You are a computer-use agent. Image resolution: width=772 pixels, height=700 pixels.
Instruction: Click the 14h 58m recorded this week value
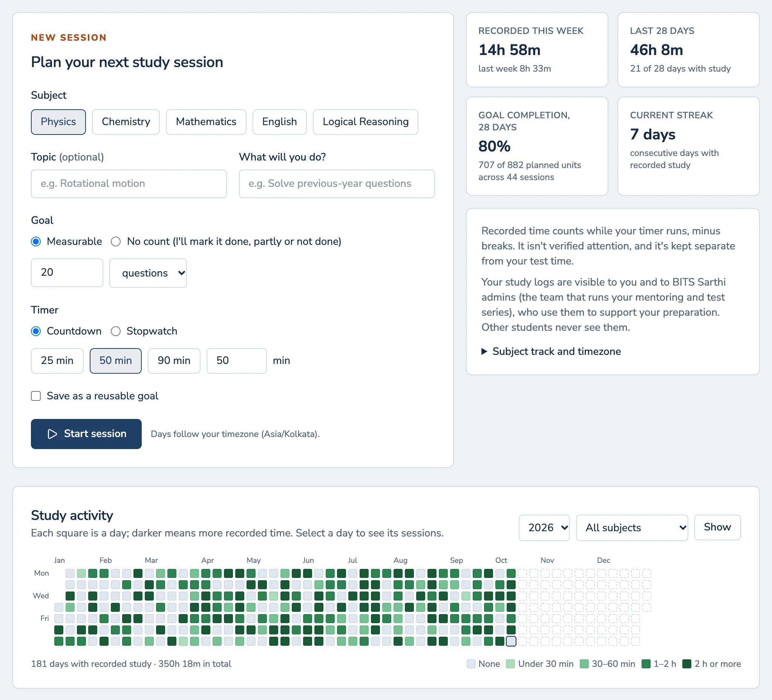click(509, 50)
